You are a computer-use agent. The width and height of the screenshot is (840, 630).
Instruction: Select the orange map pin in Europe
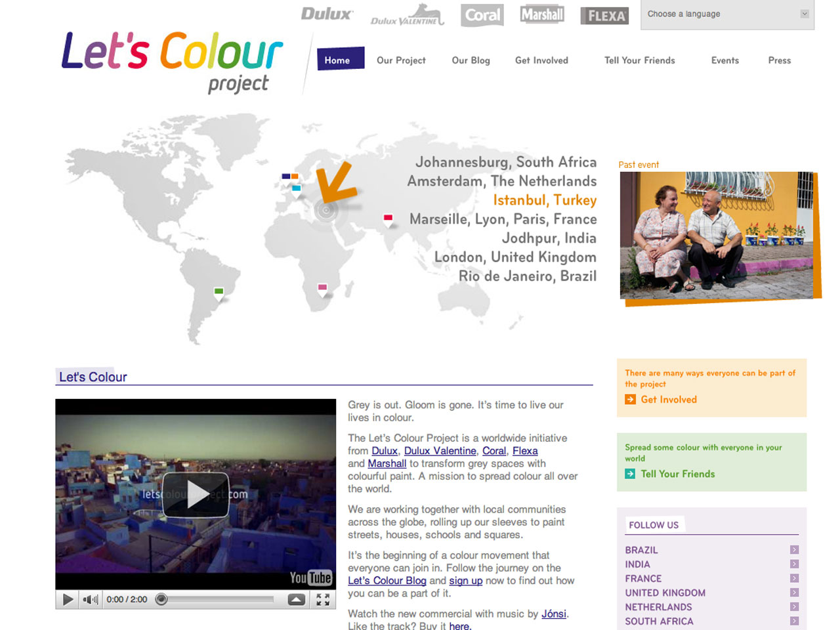click(295, 176)
